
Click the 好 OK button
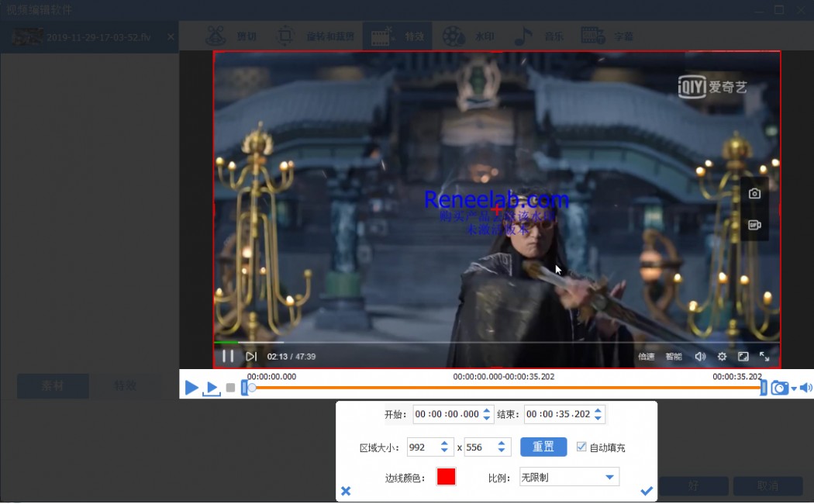point(694,486)
